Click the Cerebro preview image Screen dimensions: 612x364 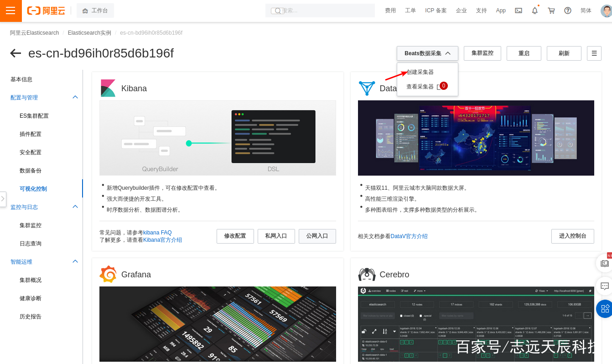476,324
